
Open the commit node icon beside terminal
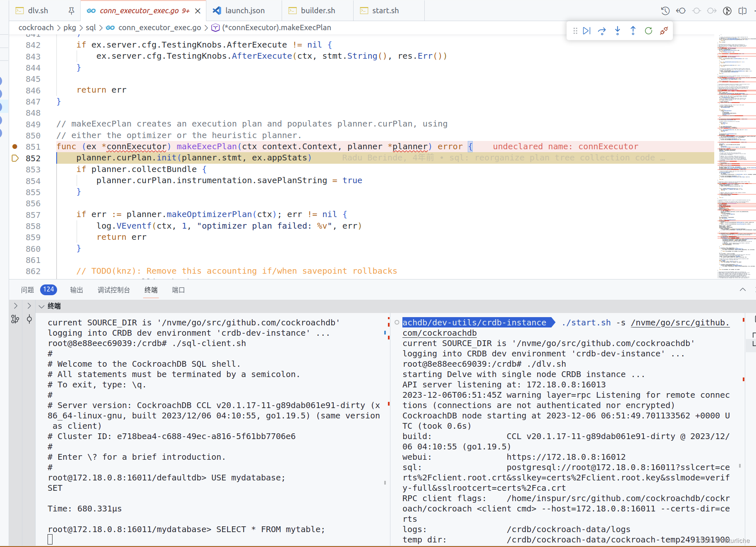[x=29, y=319]
